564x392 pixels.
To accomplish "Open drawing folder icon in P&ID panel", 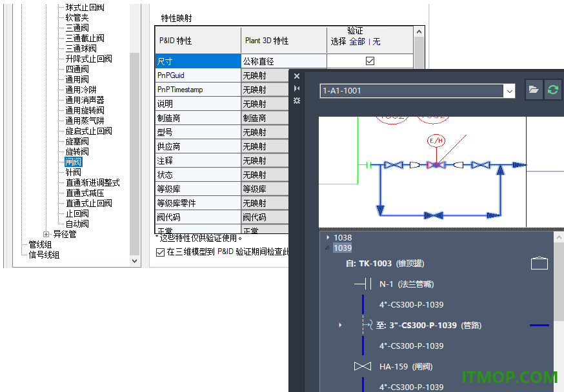I will click(534, 90).
